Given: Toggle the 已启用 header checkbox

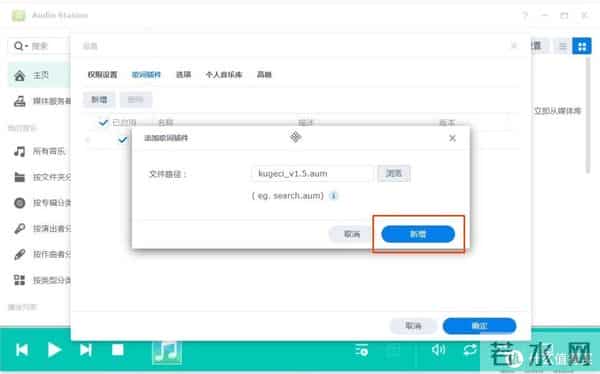Looking at the screenshot, I should (x=103, y=123).
